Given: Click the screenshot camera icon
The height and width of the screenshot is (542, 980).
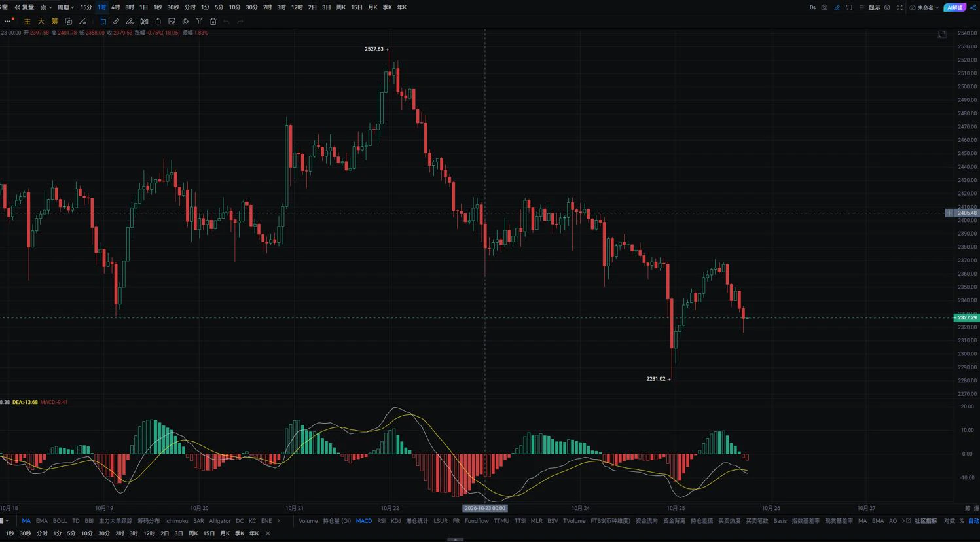Looking at the screenshot, I should click(x=824, y=7).
